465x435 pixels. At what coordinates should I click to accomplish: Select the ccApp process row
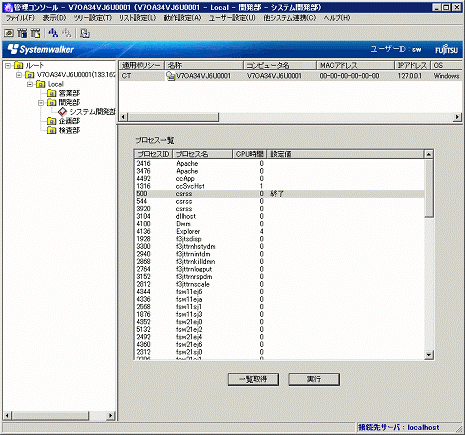[x=279, y=179]
